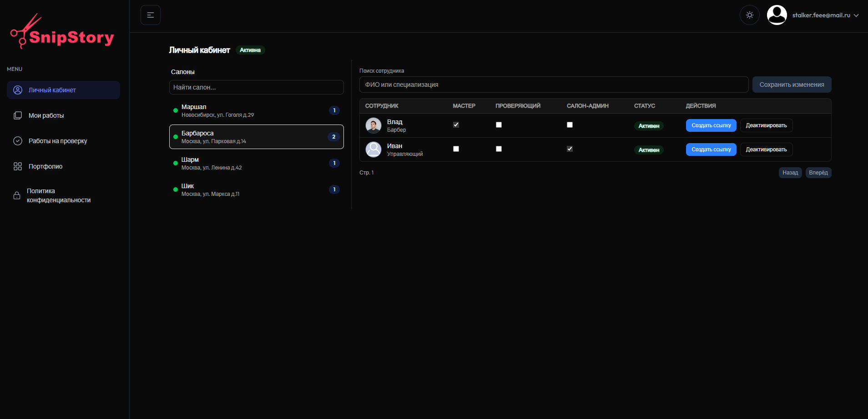Click Создать ссылку for Влад
The width and height of the screenshot is (868, 419).
pos(711,125)
